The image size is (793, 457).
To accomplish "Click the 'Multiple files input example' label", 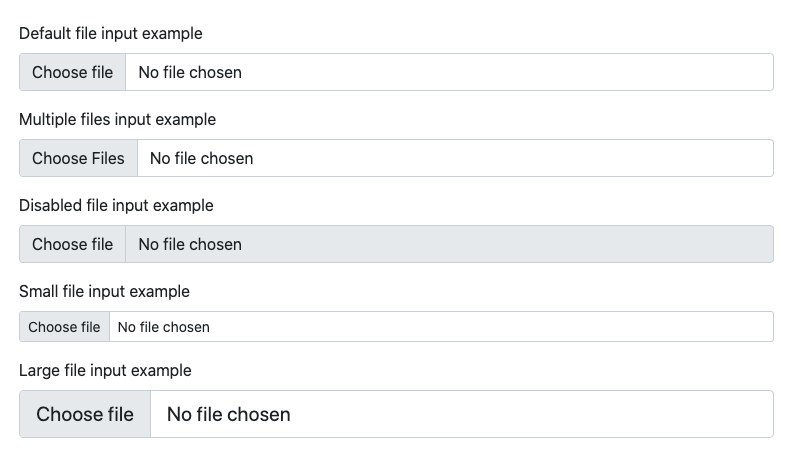I will 117,119.
